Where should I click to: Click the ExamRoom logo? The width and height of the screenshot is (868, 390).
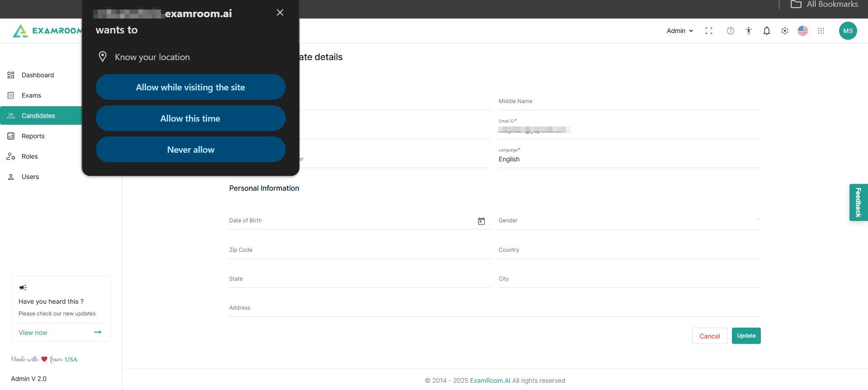point(47,31)
